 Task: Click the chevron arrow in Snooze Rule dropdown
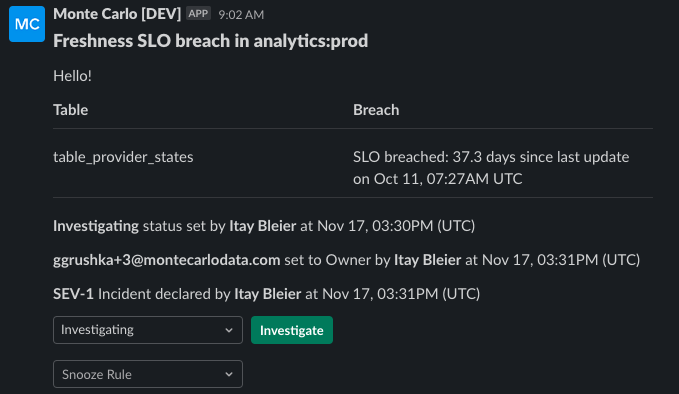(229, 375)
